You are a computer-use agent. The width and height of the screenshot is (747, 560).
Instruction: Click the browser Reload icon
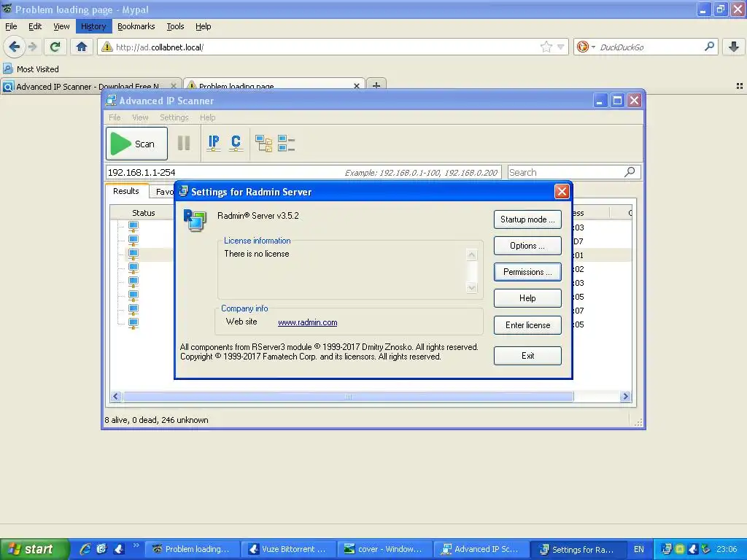pos(55,47)
